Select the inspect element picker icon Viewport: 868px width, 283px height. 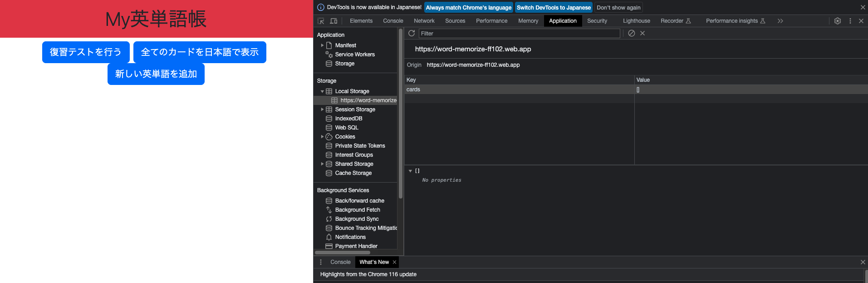[321, 21]
